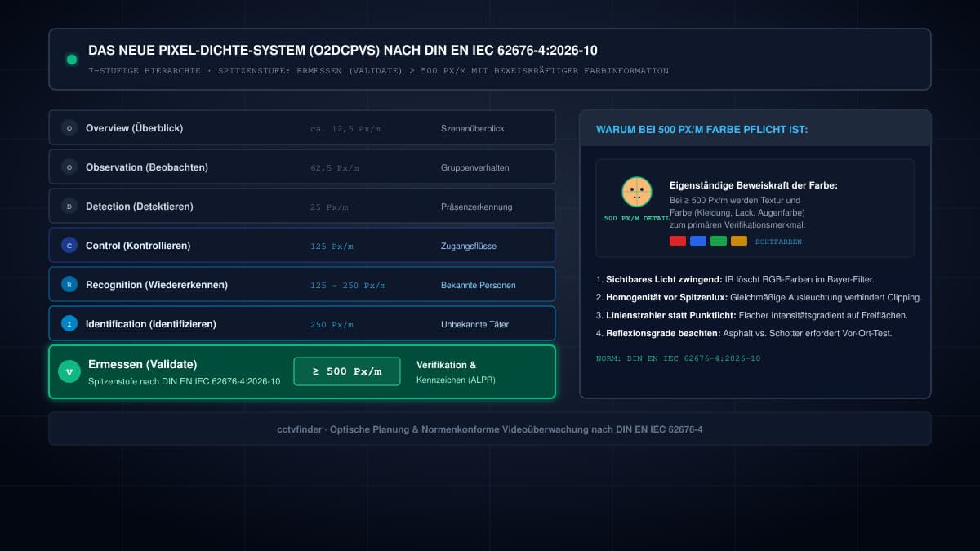980x551 pixels.
Task: Click the 'I' badge for Identification
Action: pos(69,324)
